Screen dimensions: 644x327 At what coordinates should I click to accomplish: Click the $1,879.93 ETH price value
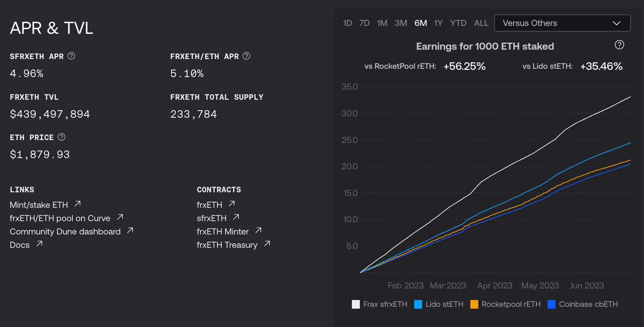(x=40, y=154)
